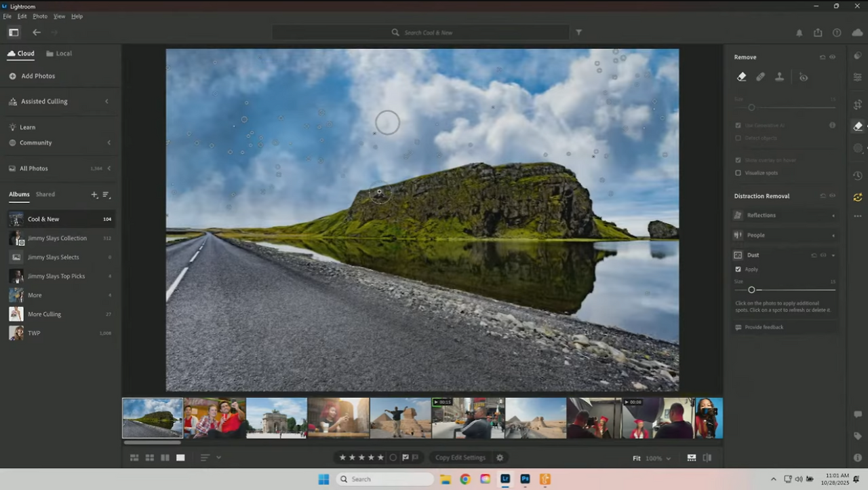Expand the Community chevron

[109, 143]
